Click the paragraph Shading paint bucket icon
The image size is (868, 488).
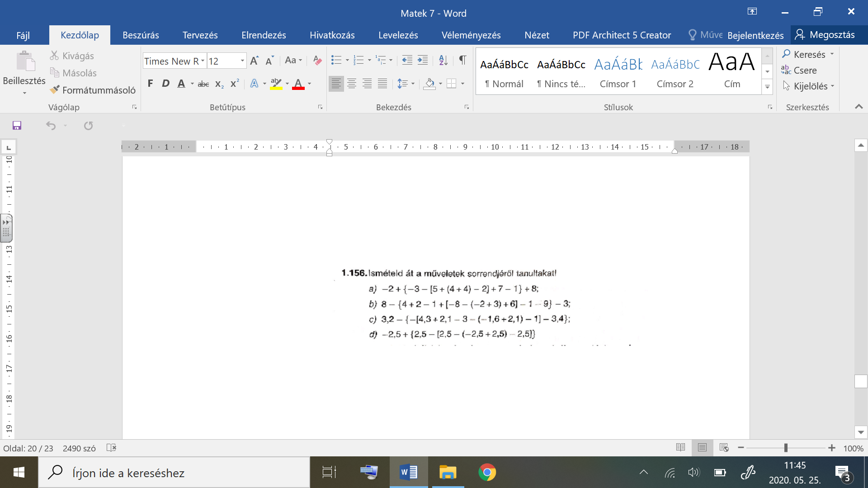tap(429, 84)
